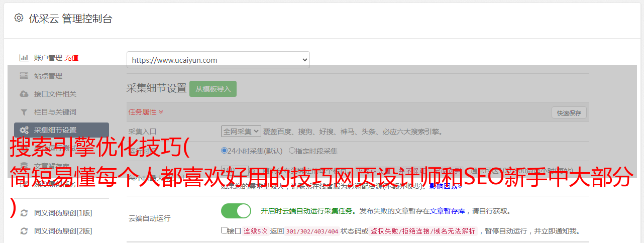Click the cloud upload icon beside 接口文件相关

point(24,94)
